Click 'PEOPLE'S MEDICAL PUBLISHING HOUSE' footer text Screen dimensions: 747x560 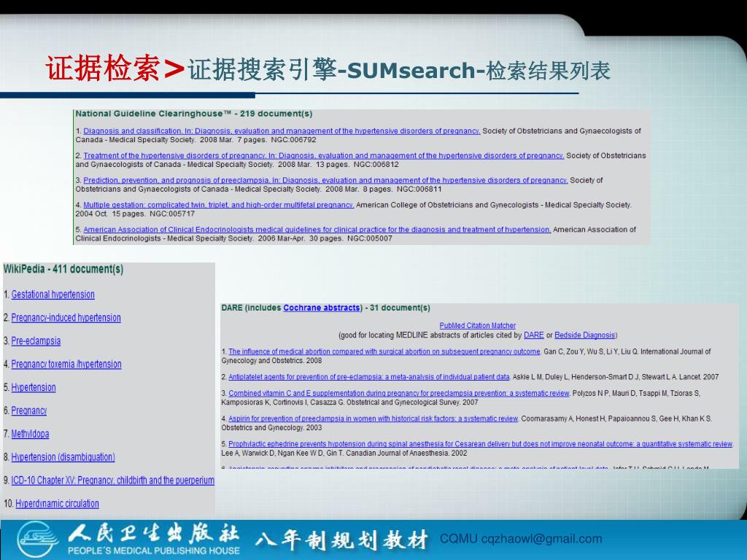click(x=153, y=551)
